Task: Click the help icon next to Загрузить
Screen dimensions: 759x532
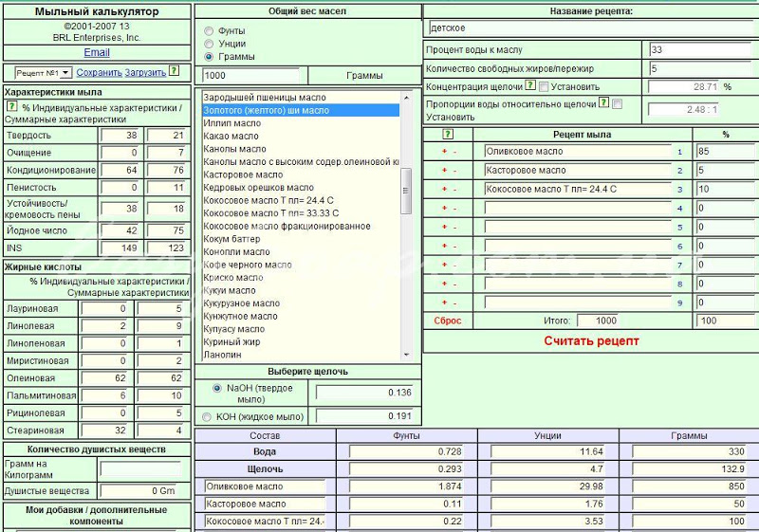Action: pyautogui.click(x=175, y=70)
